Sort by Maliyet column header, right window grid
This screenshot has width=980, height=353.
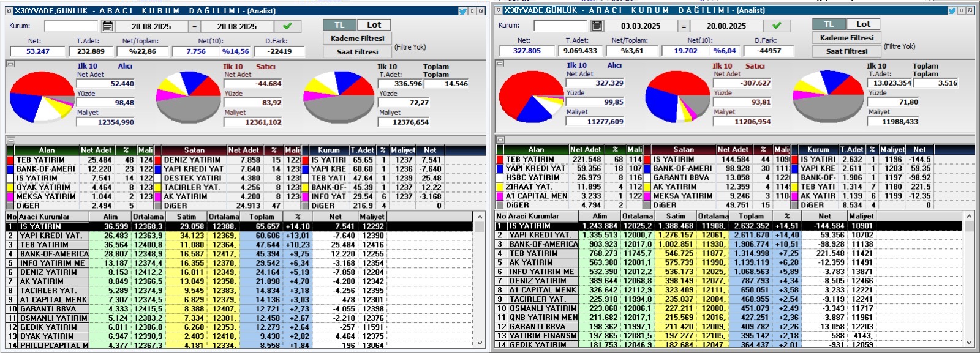point(861,216)
